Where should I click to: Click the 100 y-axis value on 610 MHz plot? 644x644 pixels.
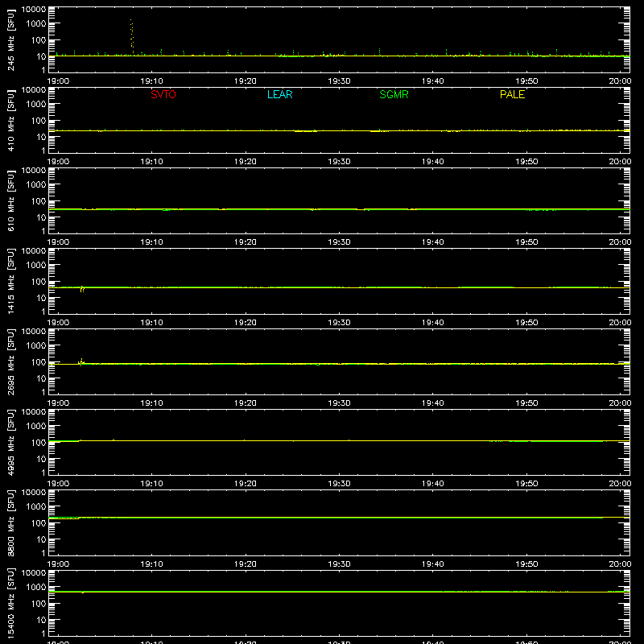pos(39,201)
